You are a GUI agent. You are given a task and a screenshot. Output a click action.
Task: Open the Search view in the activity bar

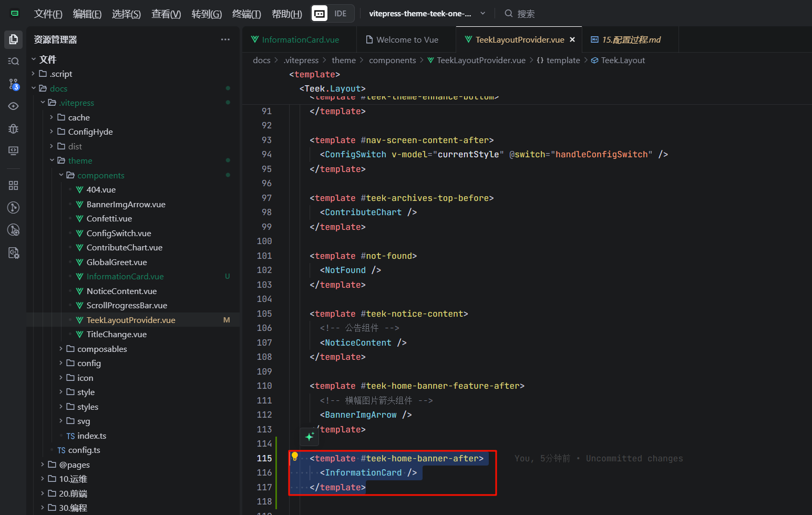point(14,61)
